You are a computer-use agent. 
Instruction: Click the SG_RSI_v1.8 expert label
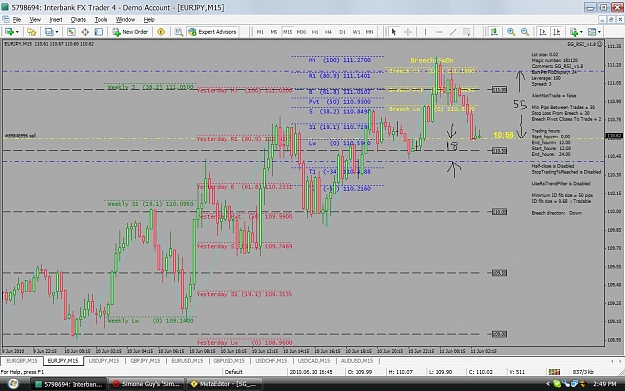pyautogui.click(x=582, y=44)
